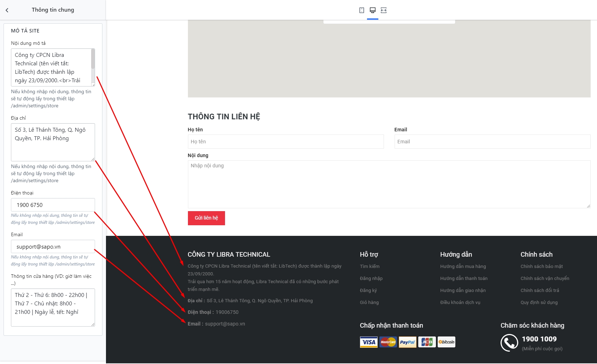Open Quy định sử dụng link

tap(539, 303)
